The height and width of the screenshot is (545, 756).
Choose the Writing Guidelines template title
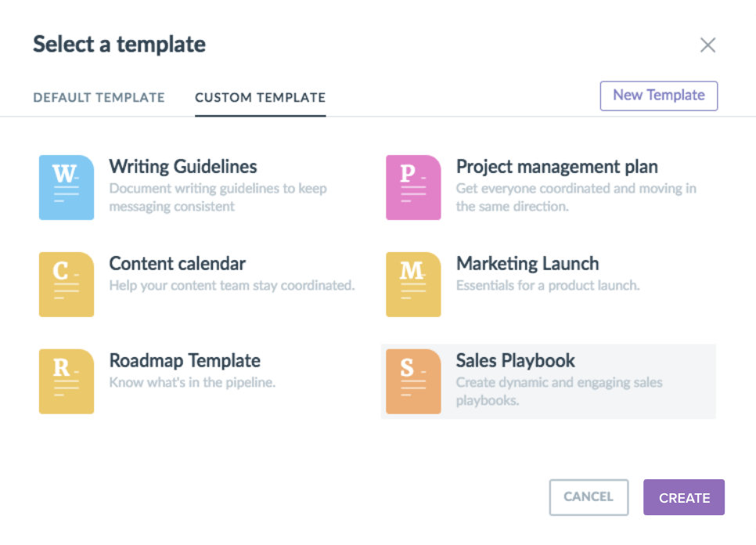[183, 166]
